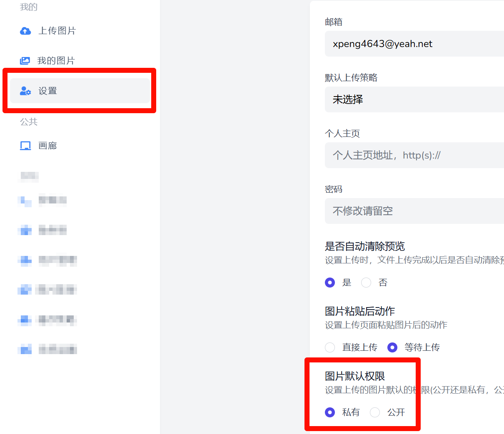Click the icon of the last blurred sidebar item
The height and width of the screenshot is (434, 504).
25,350
